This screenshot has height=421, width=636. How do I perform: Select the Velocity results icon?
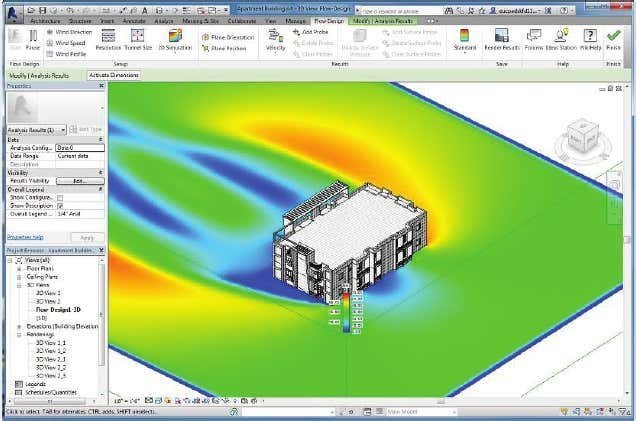(275, 39)
